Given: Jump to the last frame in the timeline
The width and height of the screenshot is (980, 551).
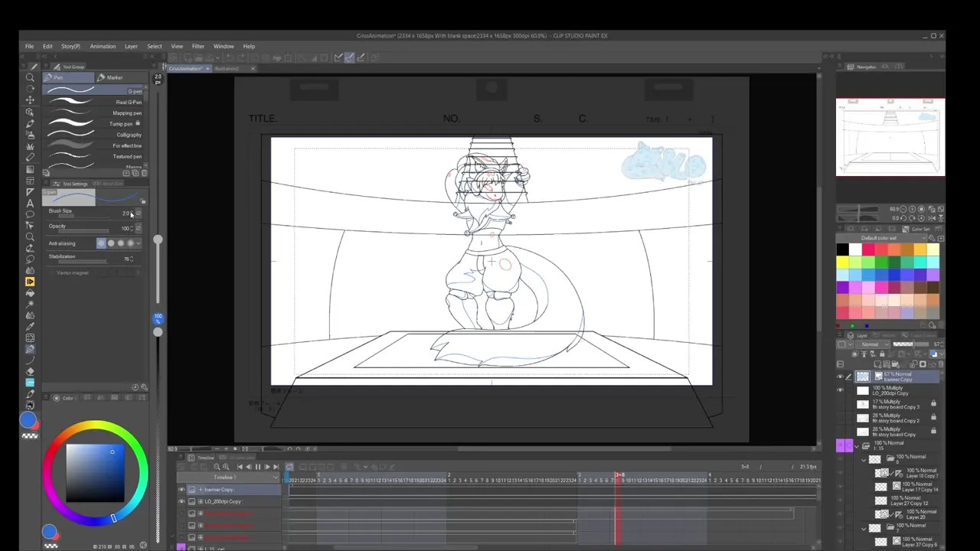Looking at the screenshot, I should click(276, 467).
